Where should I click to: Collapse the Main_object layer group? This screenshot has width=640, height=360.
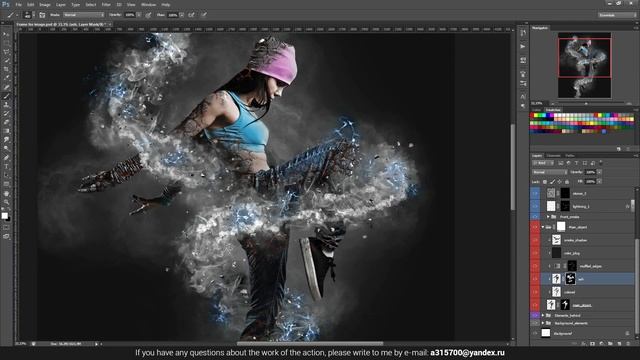click(543, 227)
